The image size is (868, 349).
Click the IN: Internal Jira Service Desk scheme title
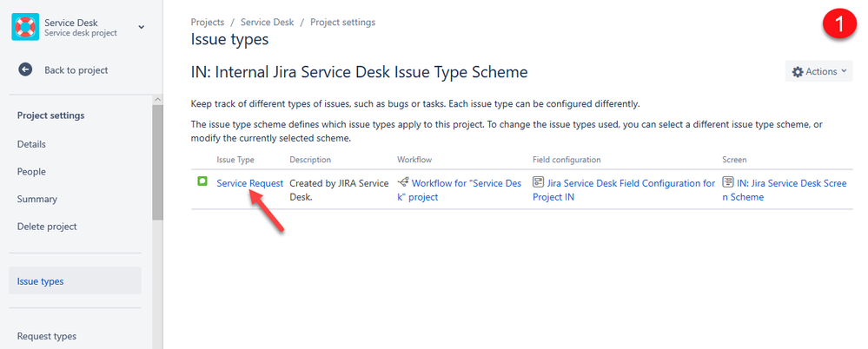tap(359, 72)
